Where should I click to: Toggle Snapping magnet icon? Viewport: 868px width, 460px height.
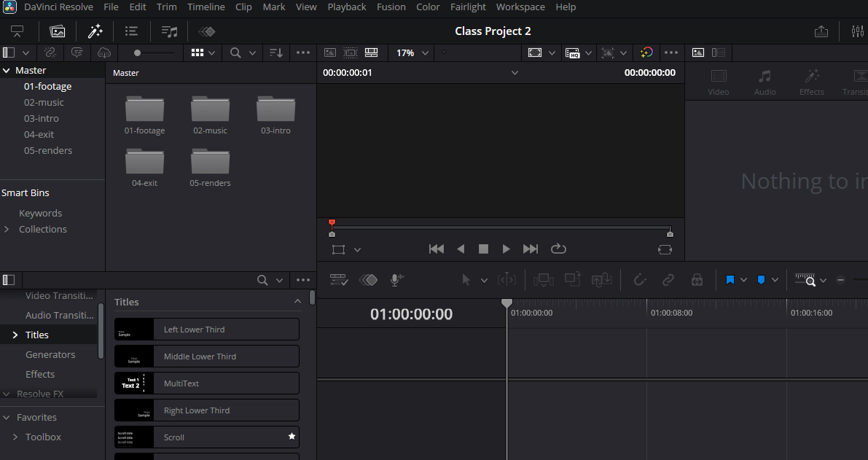(x=639, y=280)
